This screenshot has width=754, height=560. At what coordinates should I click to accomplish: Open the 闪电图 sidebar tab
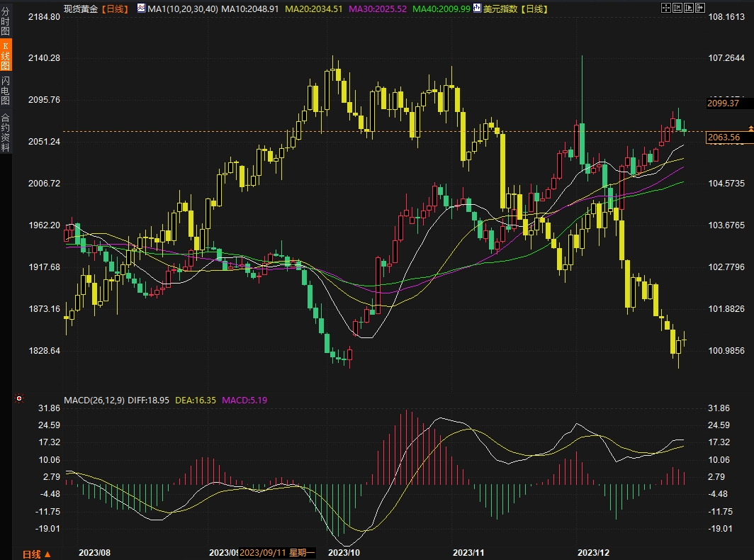tap(6, 89)
